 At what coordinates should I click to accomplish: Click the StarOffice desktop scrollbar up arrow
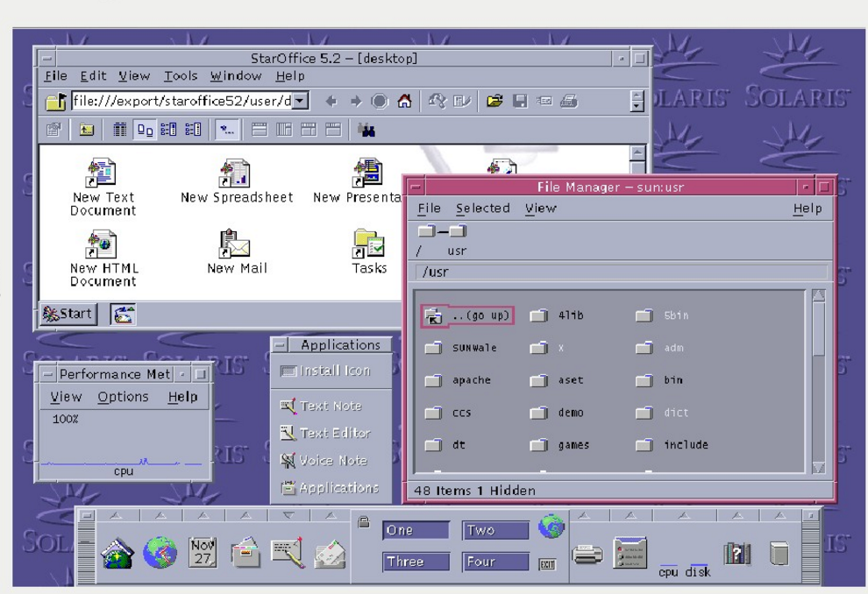637,152
